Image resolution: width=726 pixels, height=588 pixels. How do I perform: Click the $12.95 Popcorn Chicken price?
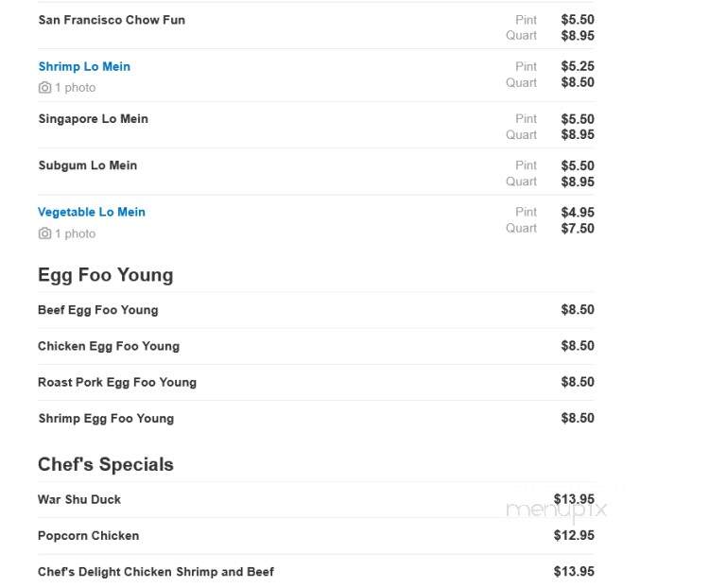574,536
